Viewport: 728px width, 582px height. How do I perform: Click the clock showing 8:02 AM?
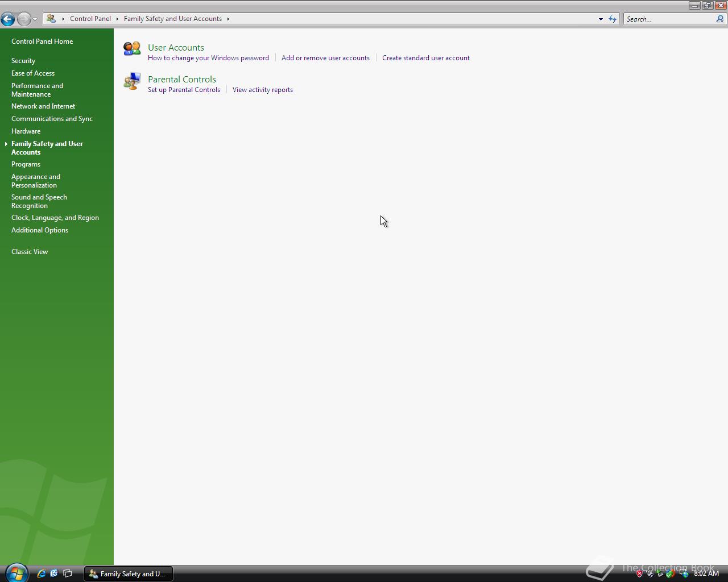tap(706, 573)
